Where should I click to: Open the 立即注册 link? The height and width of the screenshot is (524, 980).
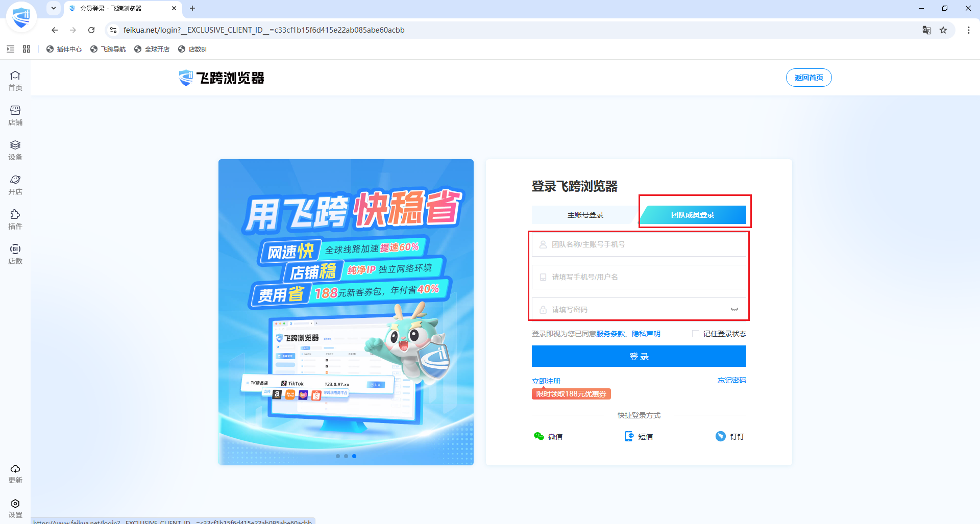tap(546, 381)
